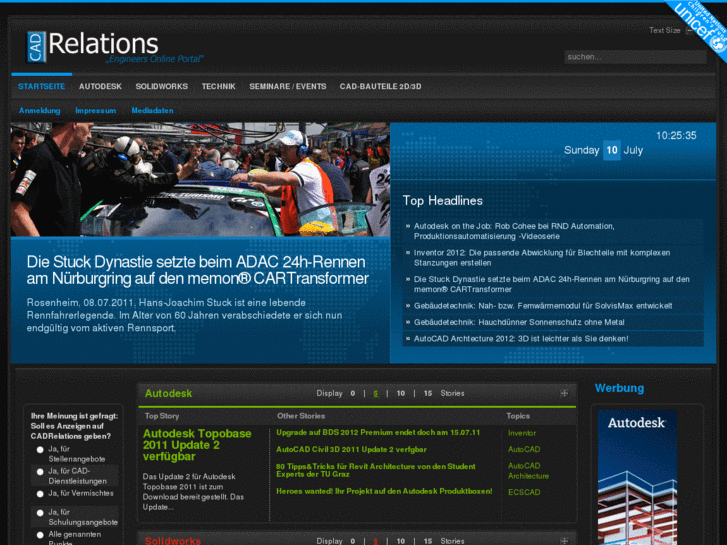
Task: Open the UNICEF corner ribbon
Action: [701, 27]
